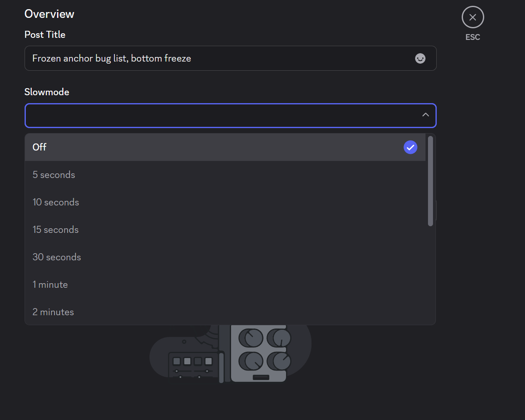Close settings with the X button
Image resolution: width=525 pixels, height=420 pixels.
[473, 17]
